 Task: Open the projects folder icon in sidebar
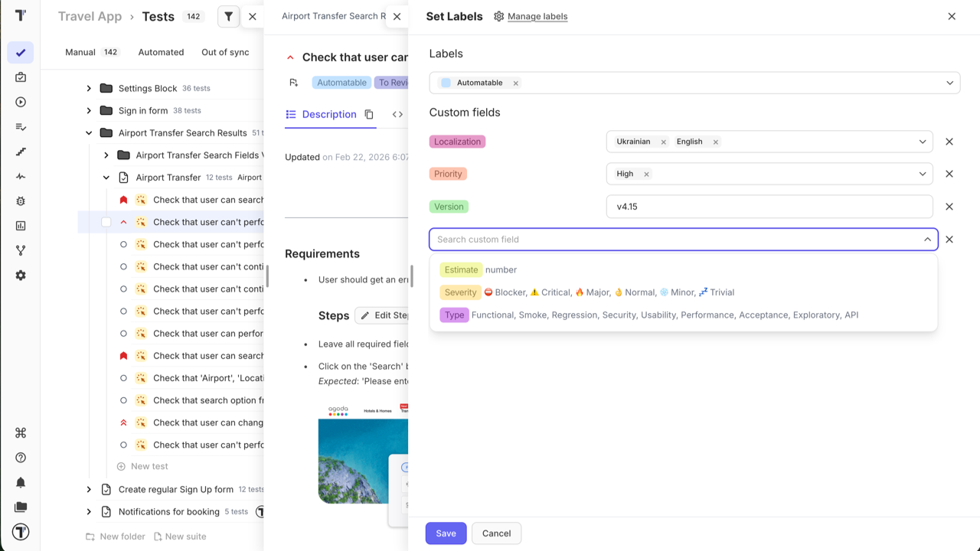pos(21,507)
